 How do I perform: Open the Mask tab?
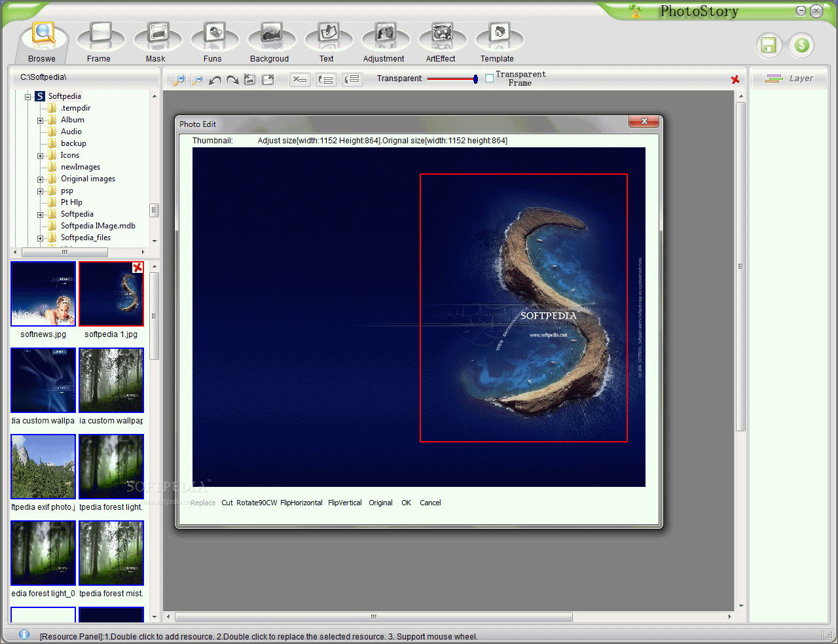pyautogui.click(x=156, y=43)
